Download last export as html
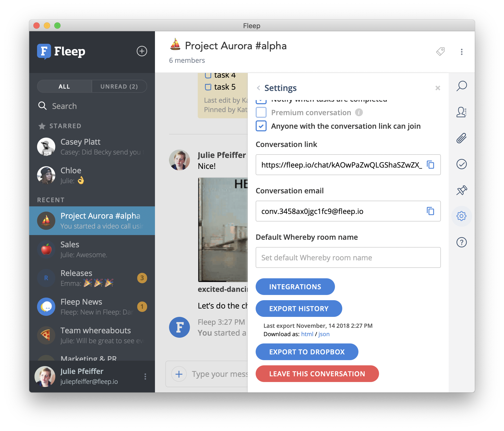Image resolution: width=504 pixels, height=431 pixels. point(307,334)
